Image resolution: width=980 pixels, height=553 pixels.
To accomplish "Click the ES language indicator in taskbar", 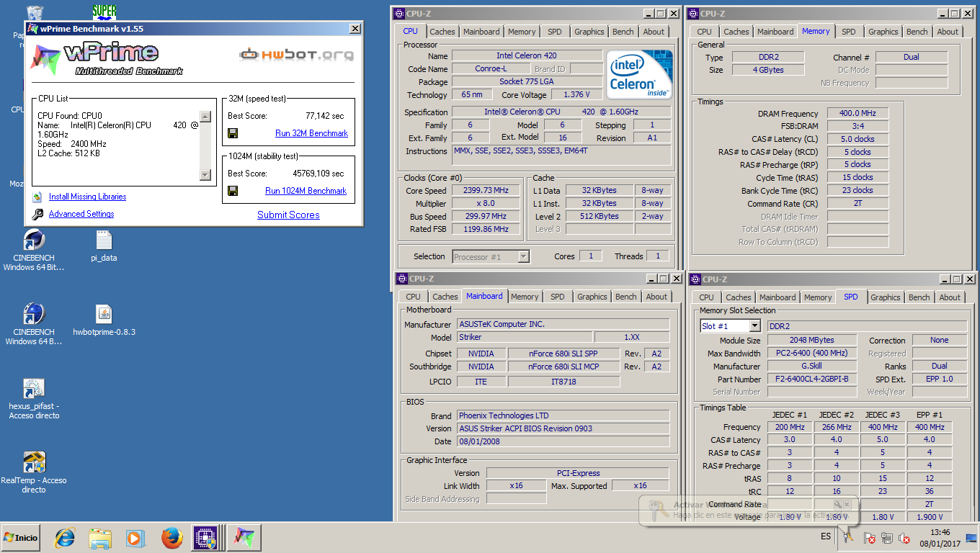I will (825, 536).
